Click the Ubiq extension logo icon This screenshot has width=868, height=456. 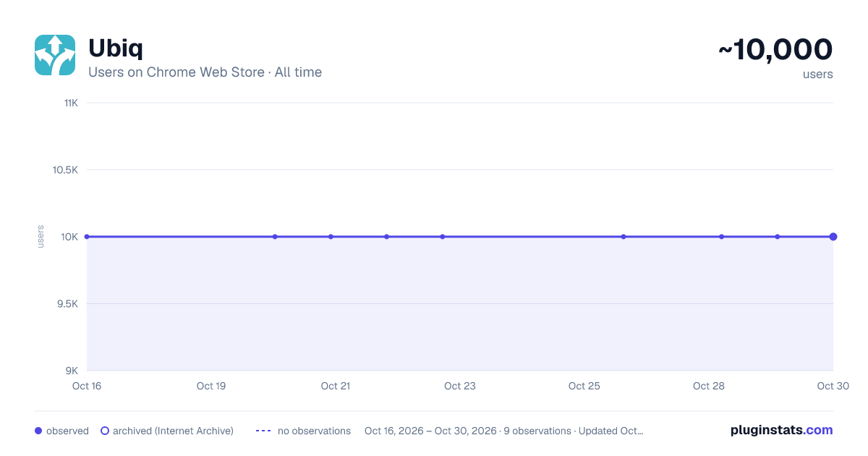(55, 55)
